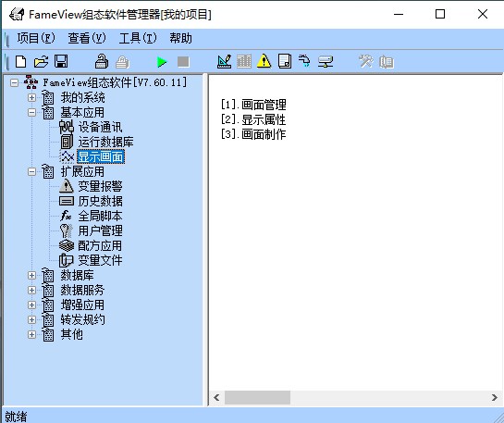
Task: Open the [3].画面制作 entry
Action: coord(253,134)
